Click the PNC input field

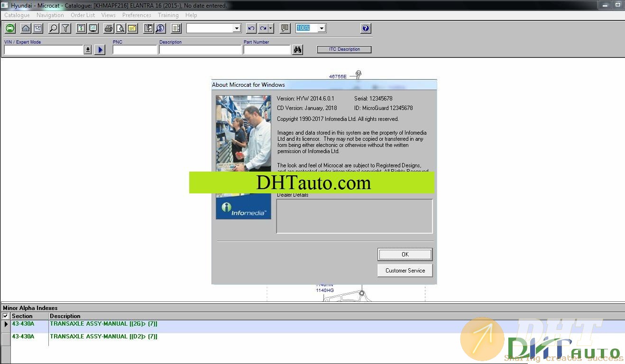135,50
